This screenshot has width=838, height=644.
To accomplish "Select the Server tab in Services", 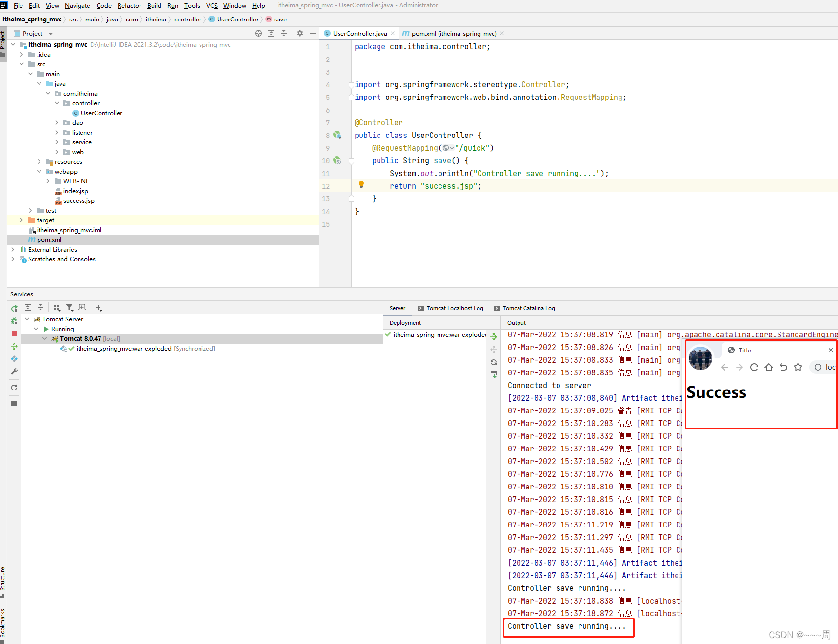I will pyautogui.click(x=397, y=308).
